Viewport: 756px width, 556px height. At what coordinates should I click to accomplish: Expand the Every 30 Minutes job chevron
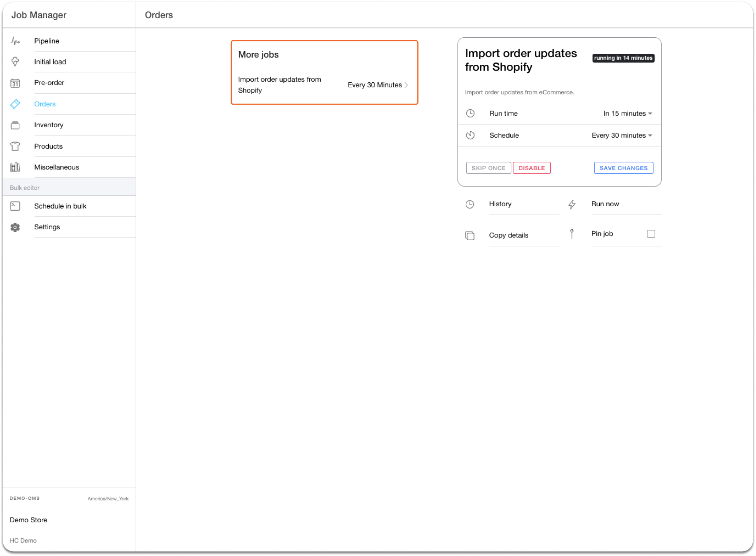406,85
